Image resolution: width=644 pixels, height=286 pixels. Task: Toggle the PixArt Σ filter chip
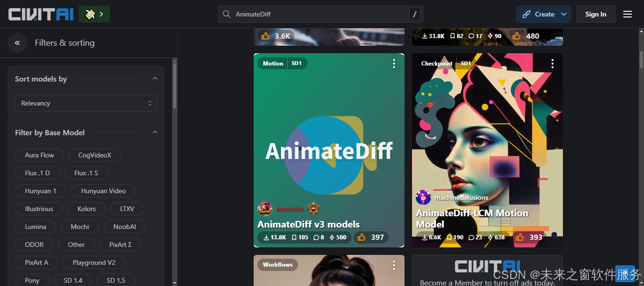(x=120, y=245)
